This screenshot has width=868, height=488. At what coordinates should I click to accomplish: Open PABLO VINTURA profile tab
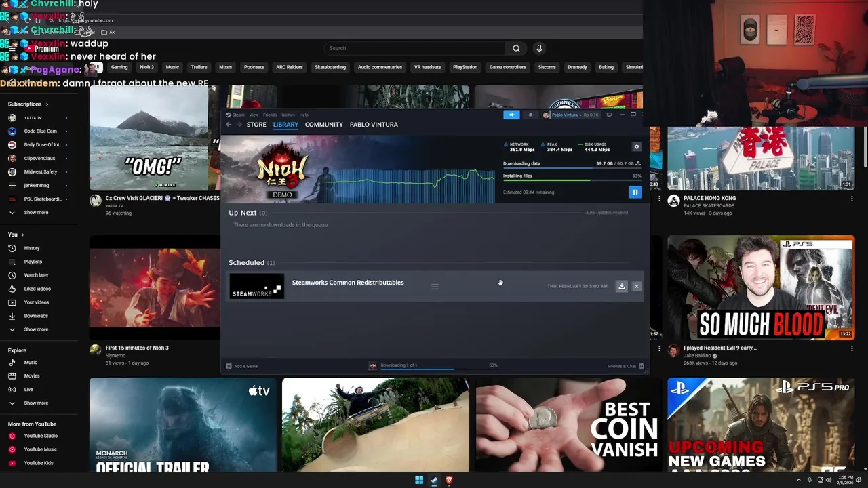374,125
